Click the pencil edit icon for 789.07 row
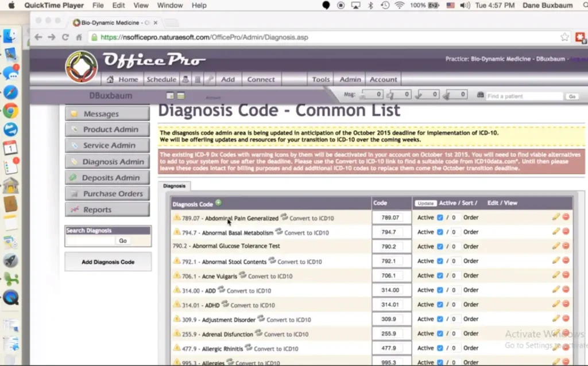 click(x=555, y=217)
